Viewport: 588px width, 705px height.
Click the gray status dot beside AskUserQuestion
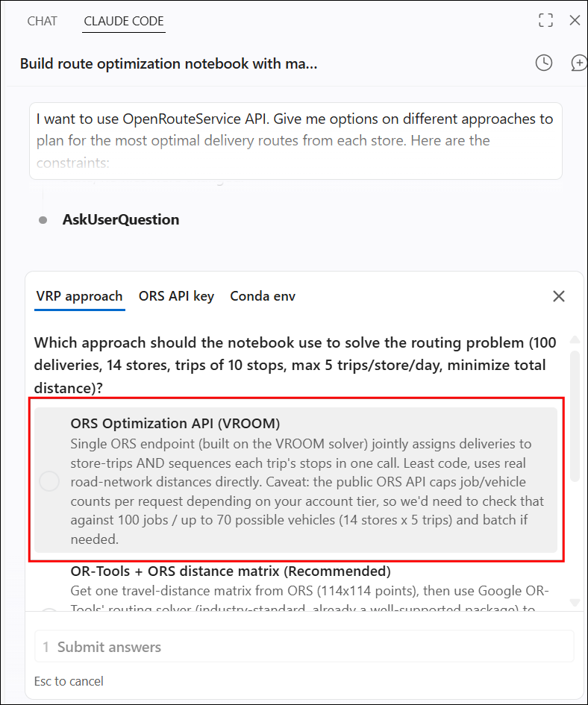pos(43,220)
